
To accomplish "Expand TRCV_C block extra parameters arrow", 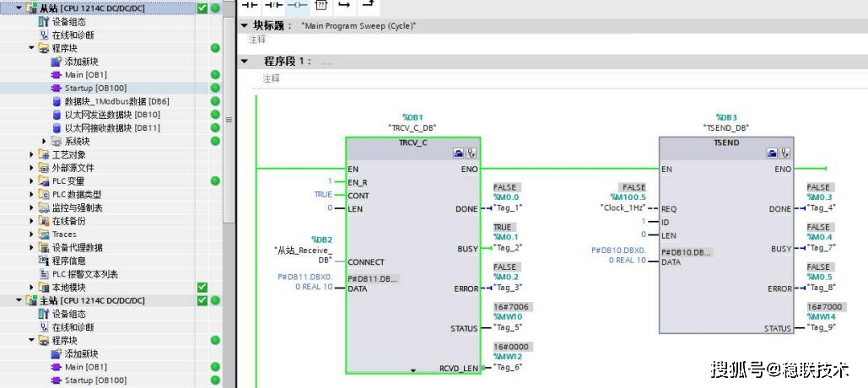I will coord(413,370).
